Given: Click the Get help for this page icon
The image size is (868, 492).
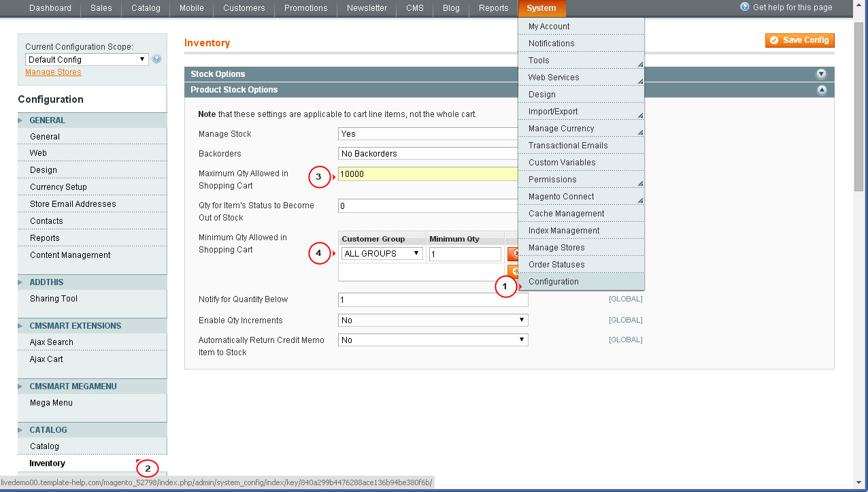Looking at the screenshot, I should point(744,7).
